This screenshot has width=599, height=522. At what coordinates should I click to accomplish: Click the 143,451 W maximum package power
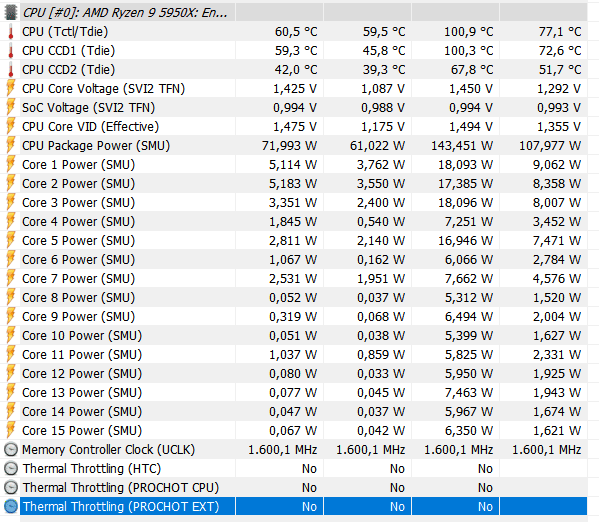(x=462, y=145)
